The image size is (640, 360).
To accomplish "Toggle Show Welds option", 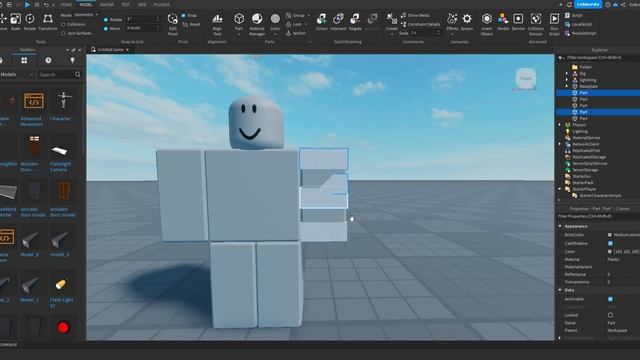I will (416, 16).
